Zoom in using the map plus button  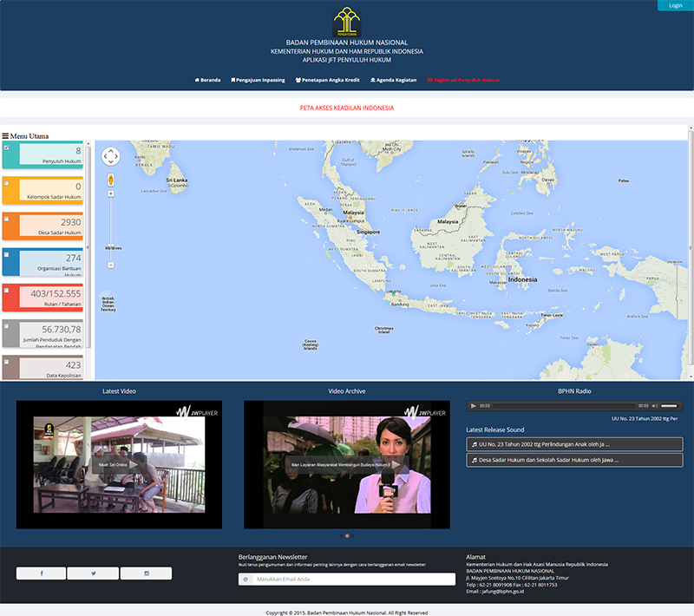pyautogui.click(x=111, y=193)
